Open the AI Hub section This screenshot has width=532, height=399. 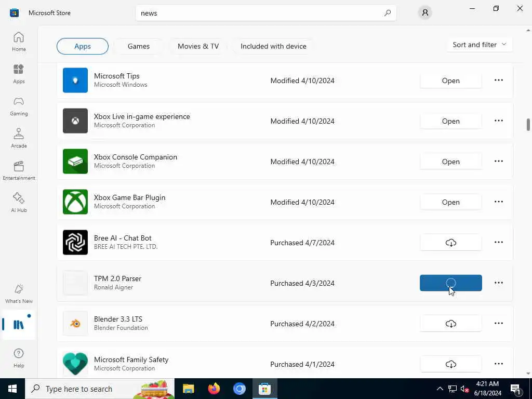pyautogui.click(x=19, y=203)
